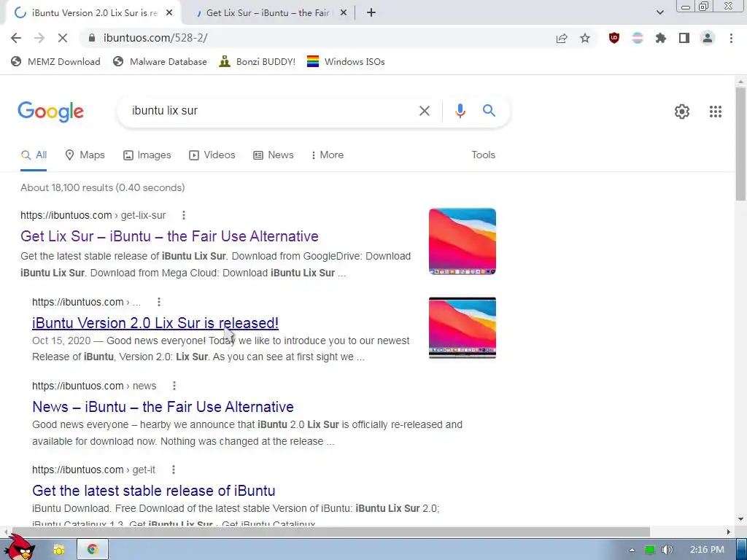Open Google quick settings gear

pos(682,112)
